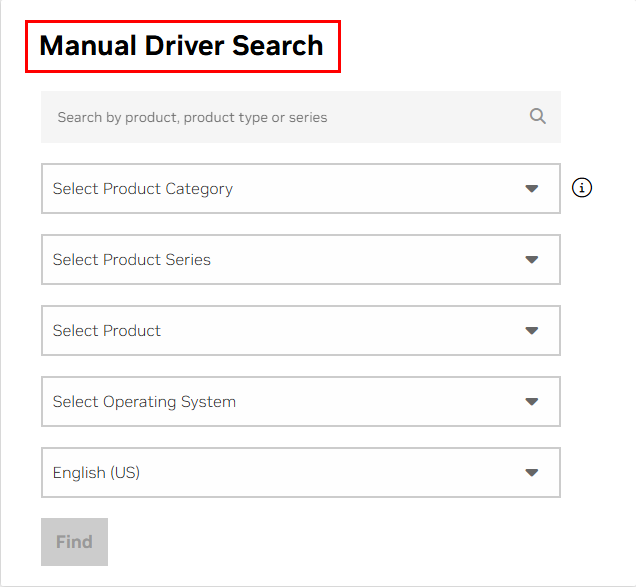Viewport: 636px width, 587px height.
Task: Open the English (US) language dropdown
Action: click(300, 473)
